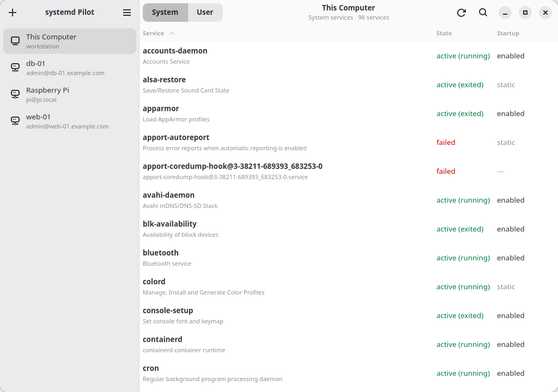Minimize the systemd Pilot window

tap(505, 13)
